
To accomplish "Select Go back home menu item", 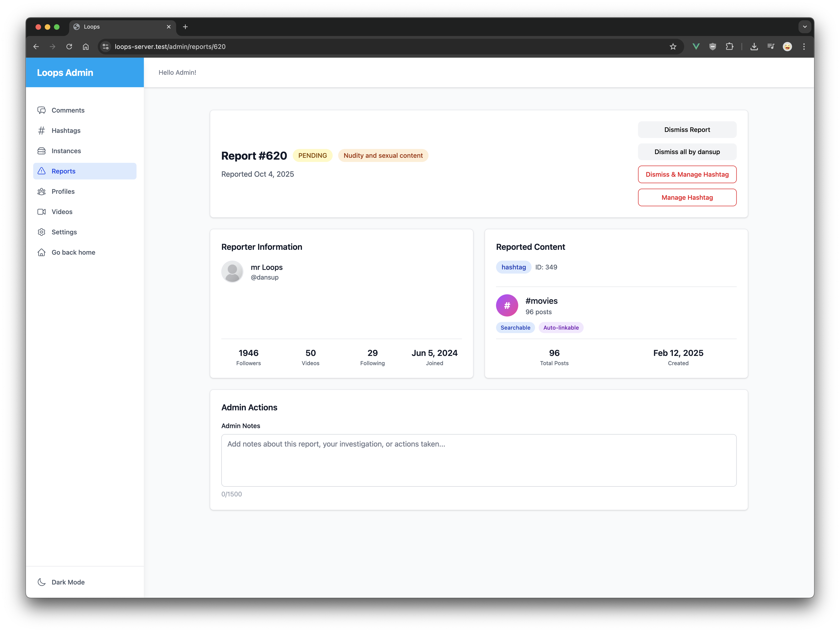I will click(73, 252).
